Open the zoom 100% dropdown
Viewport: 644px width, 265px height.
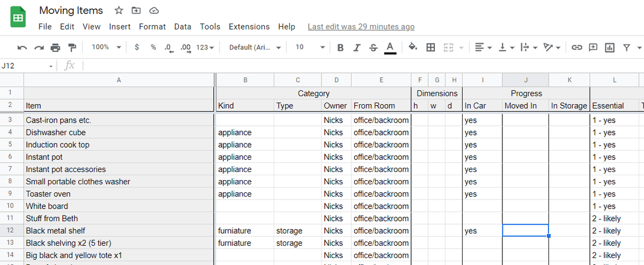click(x=106, y=47)
